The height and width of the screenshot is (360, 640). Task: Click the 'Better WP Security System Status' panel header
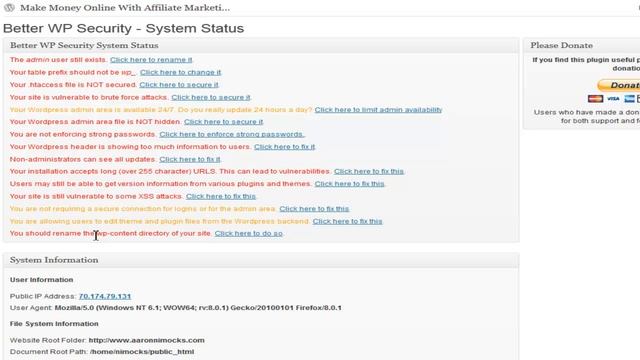(x=261, y=45)
